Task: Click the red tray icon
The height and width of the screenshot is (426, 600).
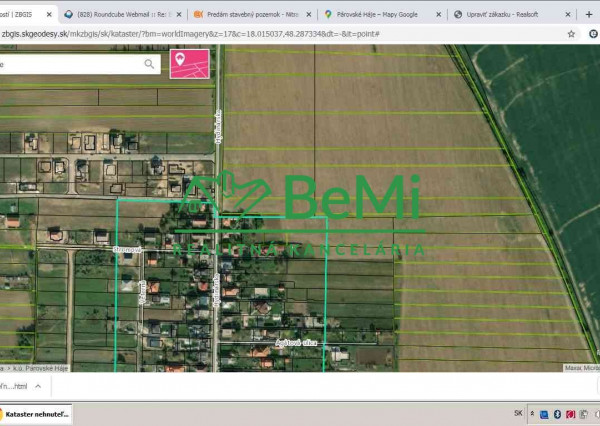Action: click(x=571, y=414)
